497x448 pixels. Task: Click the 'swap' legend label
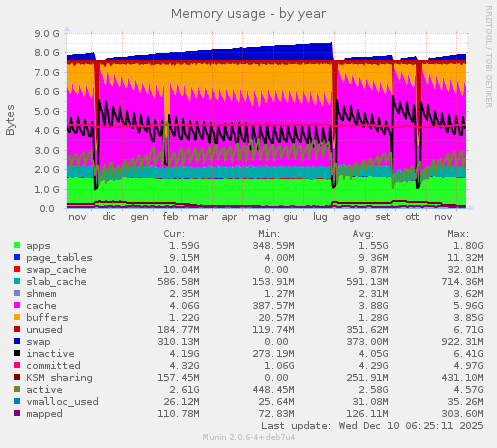[x=38, y=342]
